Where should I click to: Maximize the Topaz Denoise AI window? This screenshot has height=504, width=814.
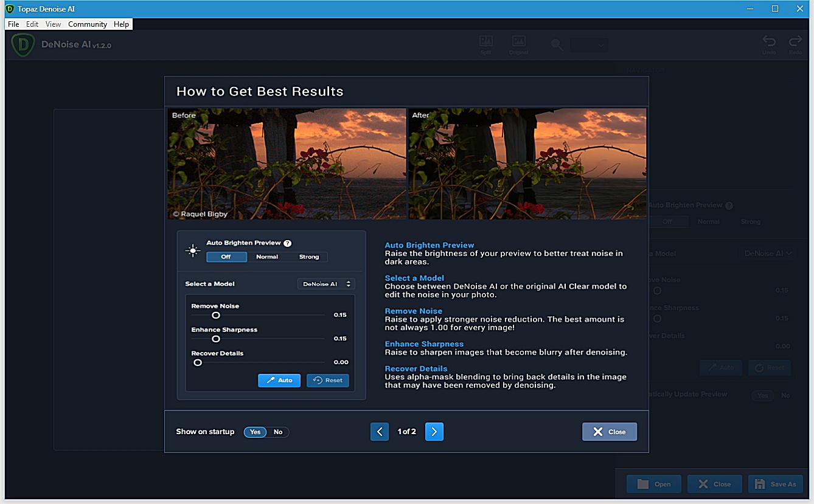[775, 9]
